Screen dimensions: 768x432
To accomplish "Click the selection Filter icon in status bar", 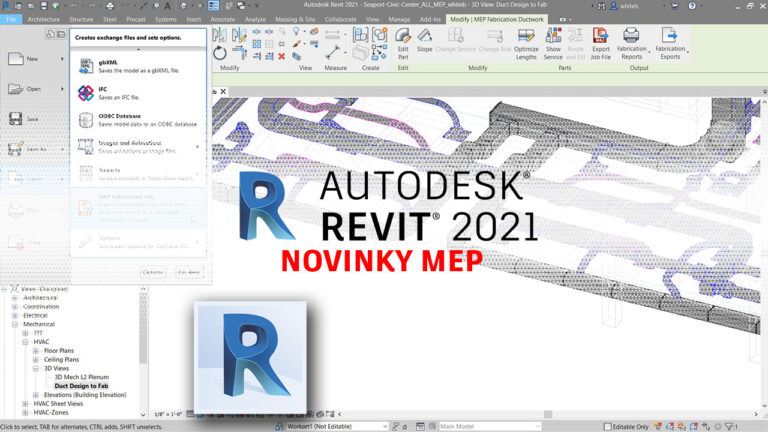I will coord(729,427).
